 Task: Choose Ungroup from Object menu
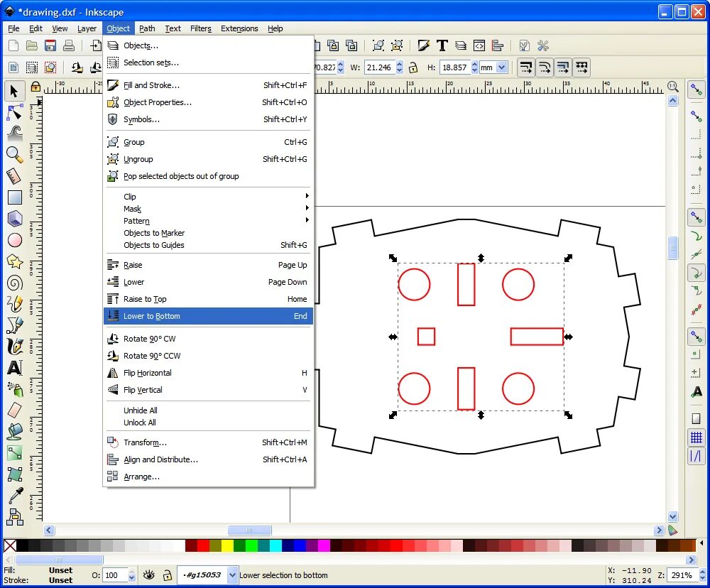point(208,159)
